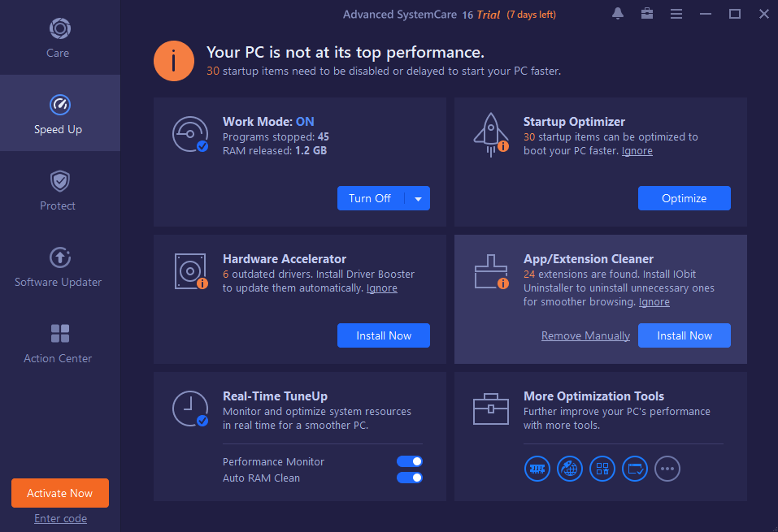Click the 'Performance Monitor' label
The width and height of the screenshot is (778, 532).
click(x=273, y=461)
